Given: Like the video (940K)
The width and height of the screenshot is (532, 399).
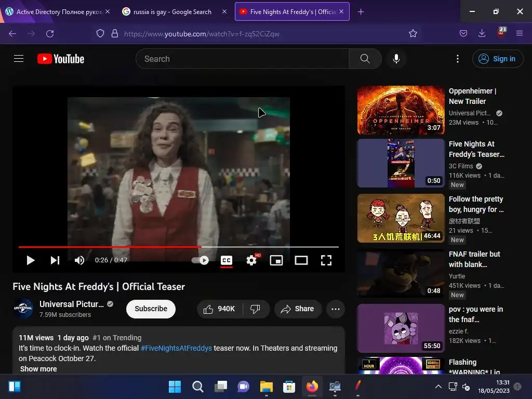Looking at the screenshot, I should click(x=219, y=309).
